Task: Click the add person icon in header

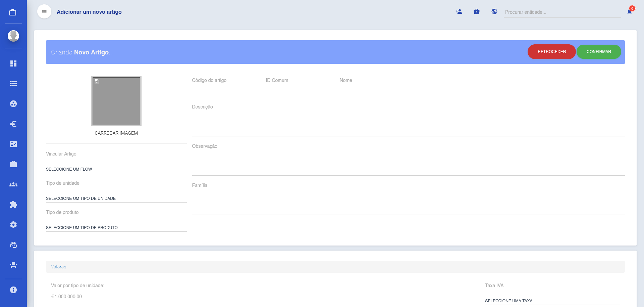Action: pyautogui.click(x=459, y=12)
